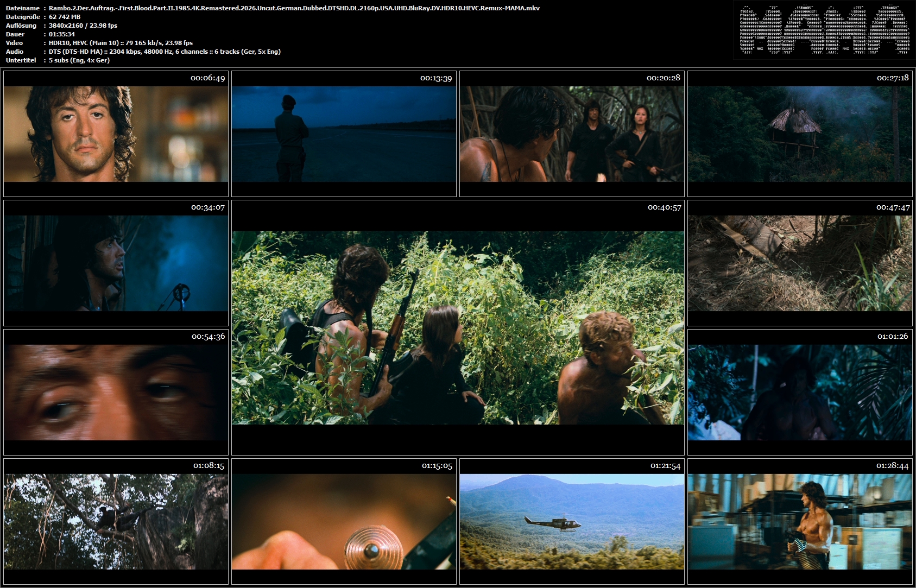Click the 01:15:05 timestamp
This screenshot has width=916, height=588.
[437, 466]
